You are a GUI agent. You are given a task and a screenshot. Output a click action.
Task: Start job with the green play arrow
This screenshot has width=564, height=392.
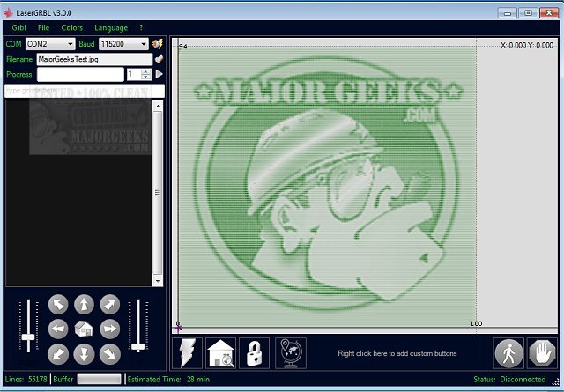(x=159, y=74)
